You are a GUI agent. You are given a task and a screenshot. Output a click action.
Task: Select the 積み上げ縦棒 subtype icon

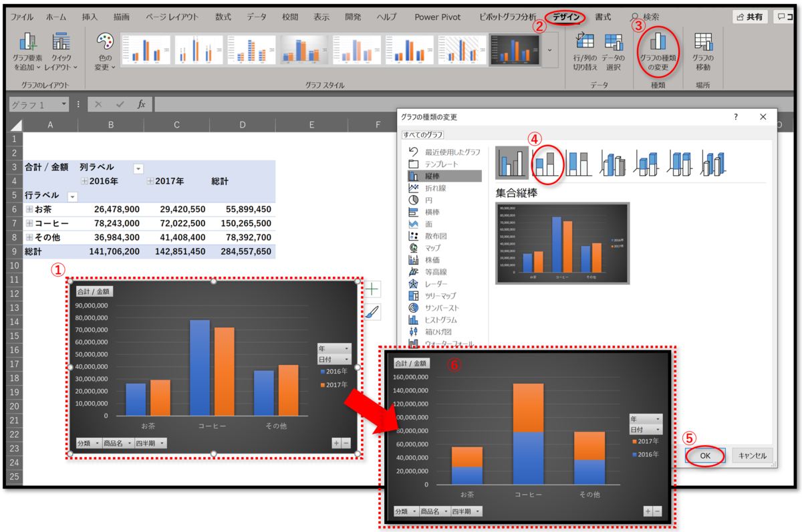click(546, 163)
